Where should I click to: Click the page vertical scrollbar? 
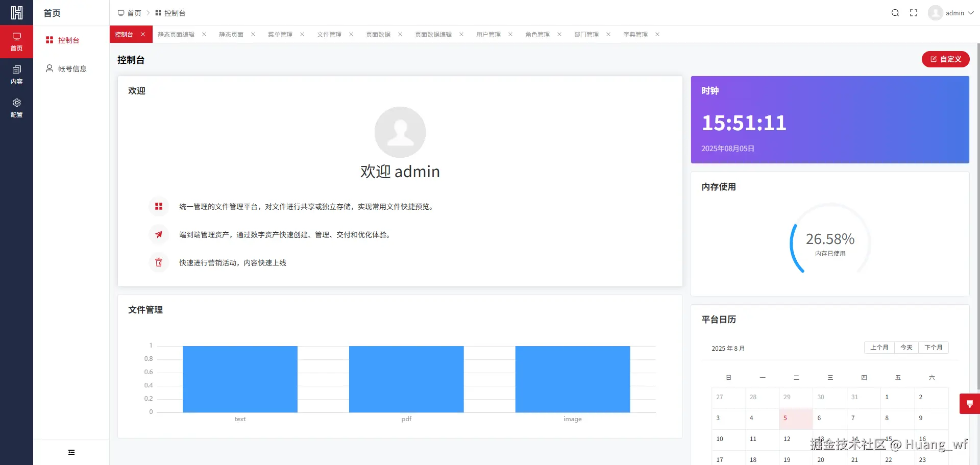pyautogui.click(x=978, y=217)
